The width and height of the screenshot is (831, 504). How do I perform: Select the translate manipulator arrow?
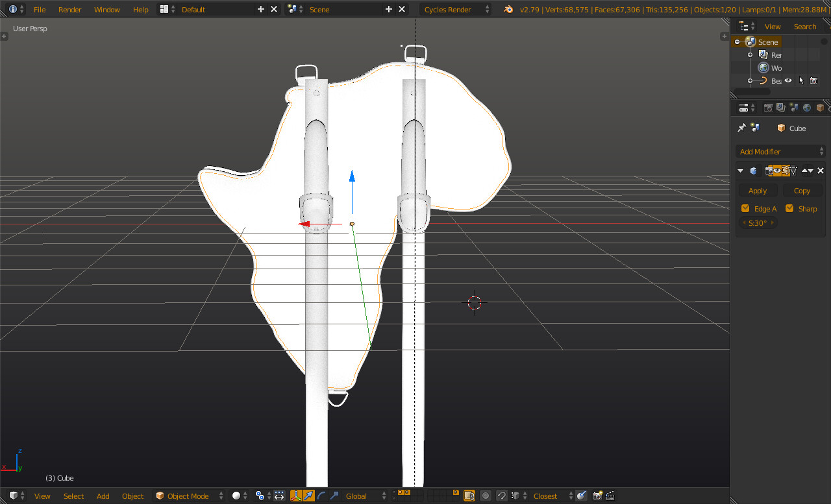309,496
